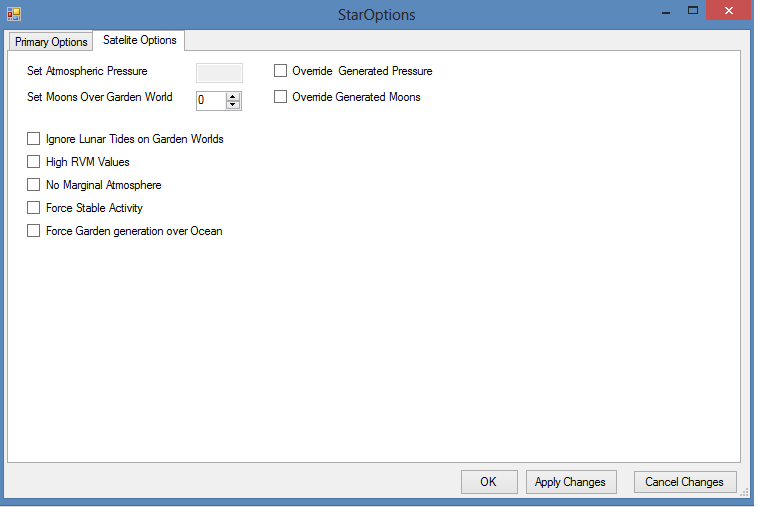The width and height of the screenshot is (758, 507).
Task: Switch to the Primary Options tab
Action: 51,42
